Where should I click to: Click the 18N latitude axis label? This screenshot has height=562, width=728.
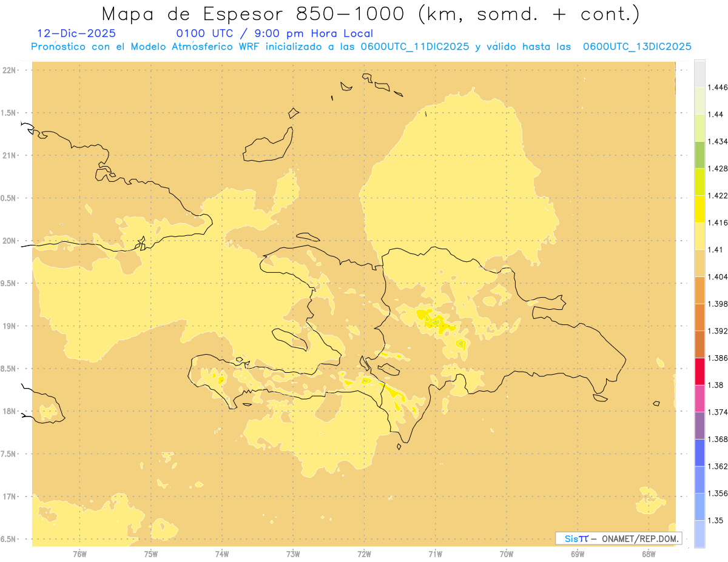point(10,412)
